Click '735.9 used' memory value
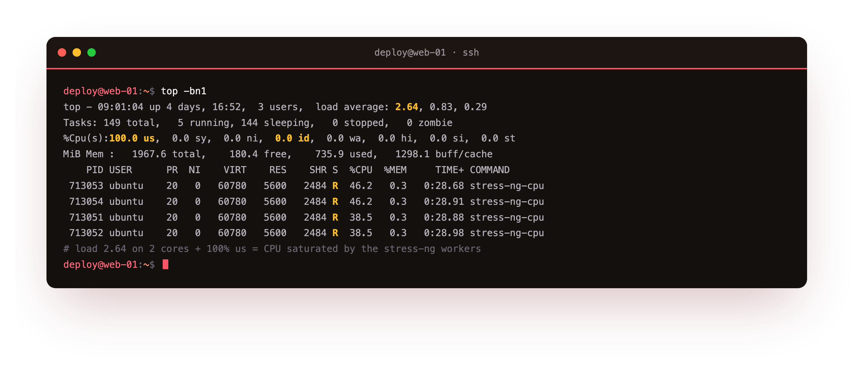This screenshot has height=373, width=868. pyautogui.click(x=344, y=154)
